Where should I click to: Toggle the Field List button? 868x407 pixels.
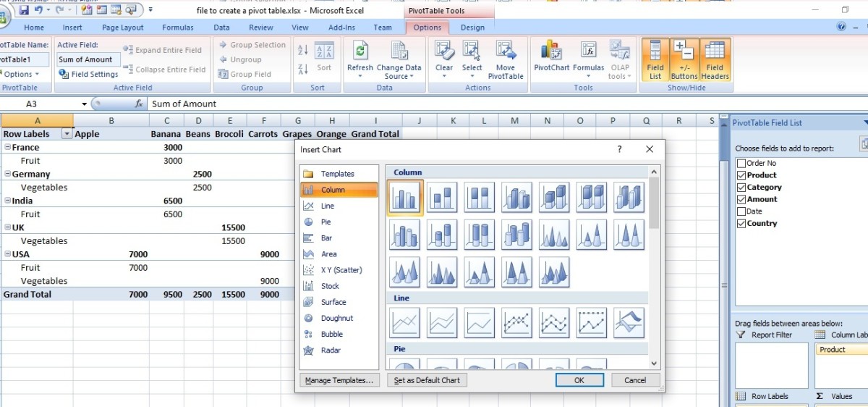tap(655, 59)
